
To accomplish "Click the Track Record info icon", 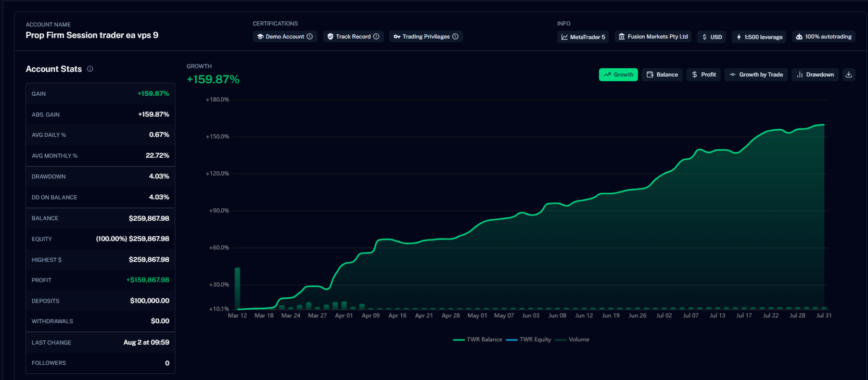I will click(x=376, y=36).
